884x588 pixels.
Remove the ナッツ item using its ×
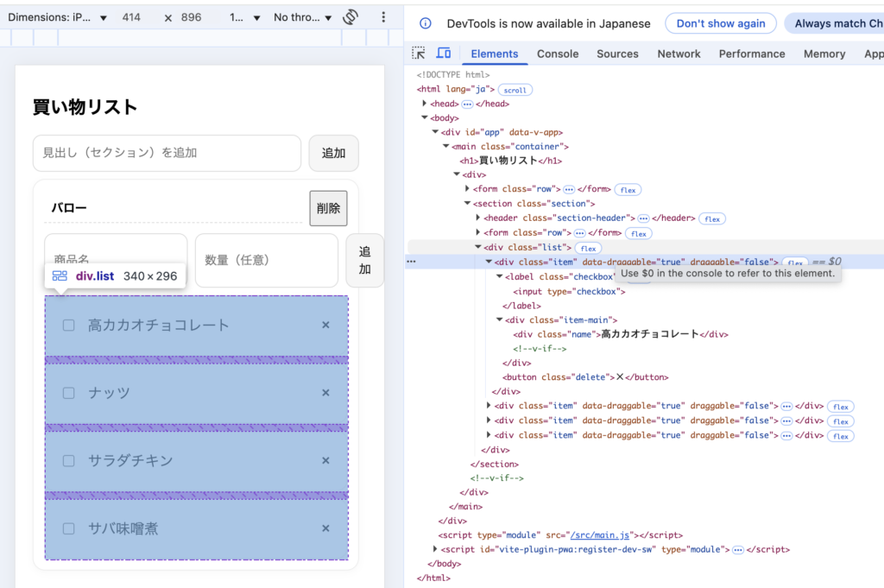pos(325,392)
